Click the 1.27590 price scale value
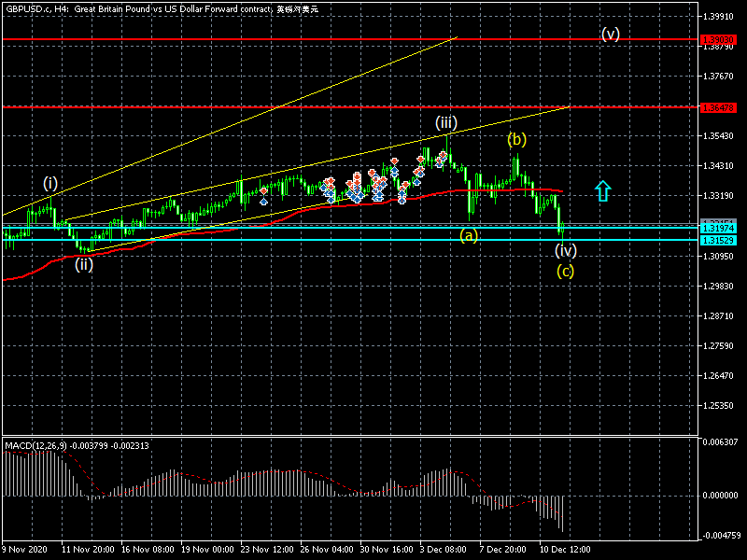747x560 pixels. pos(718,345)
